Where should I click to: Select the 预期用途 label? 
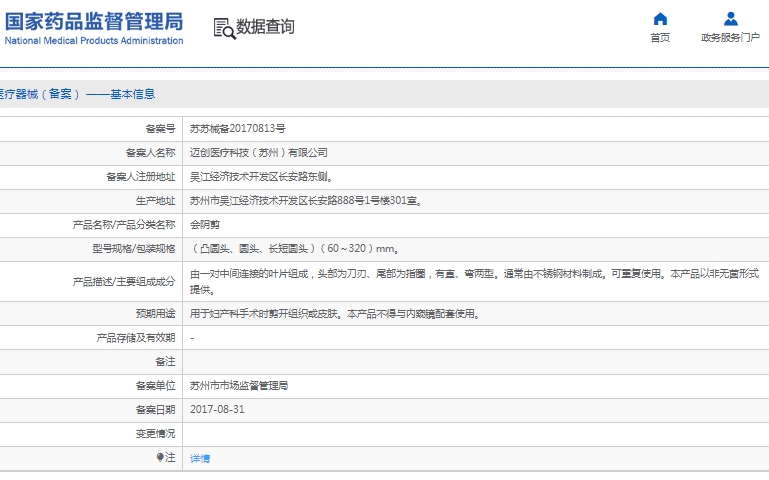pyautogui.click(x=155, y=313)
